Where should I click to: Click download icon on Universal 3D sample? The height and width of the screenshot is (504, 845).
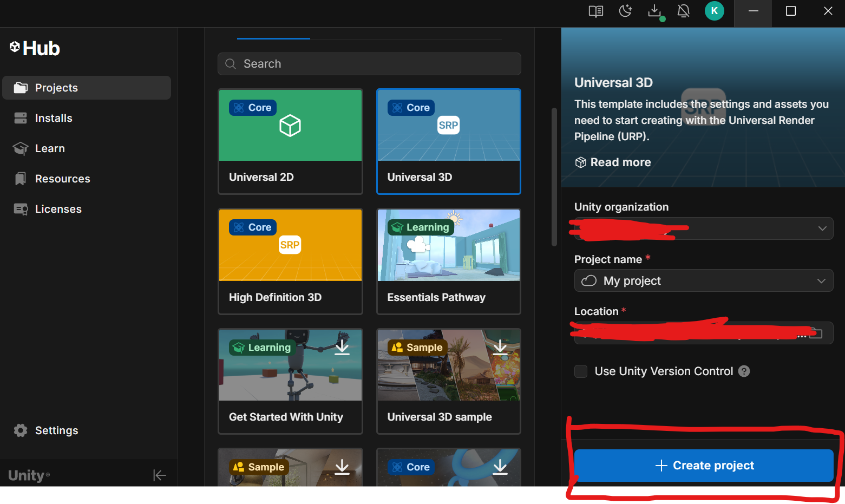tap(500, 346)
